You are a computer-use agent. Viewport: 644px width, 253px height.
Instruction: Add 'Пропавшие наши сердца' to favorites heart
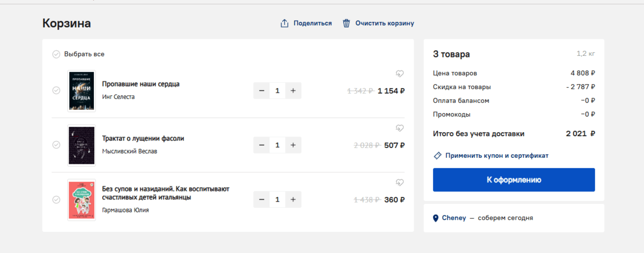pyautogui.click(x=400, y=74)
